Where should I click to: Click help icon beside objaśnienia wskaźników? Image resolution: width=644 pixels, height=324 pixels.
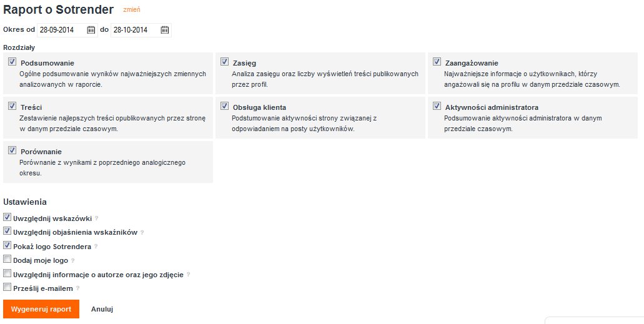pos(142,232)
